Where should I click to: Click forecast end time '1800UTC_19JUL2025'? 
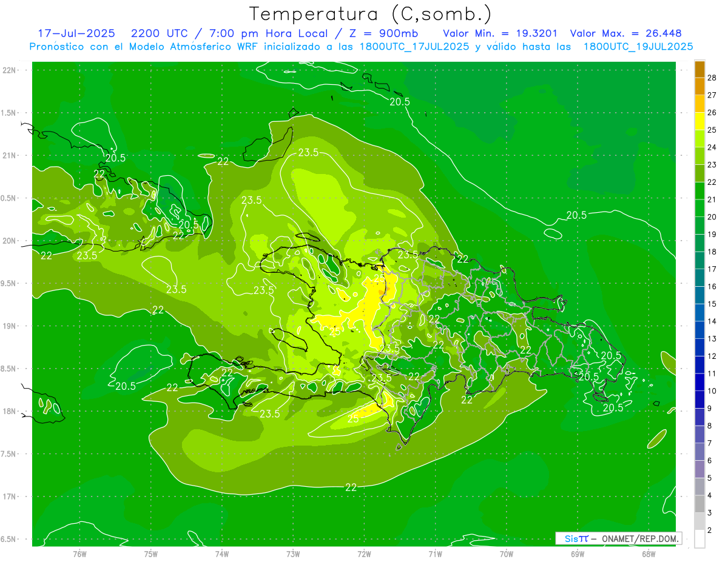(x=638, y=47)
